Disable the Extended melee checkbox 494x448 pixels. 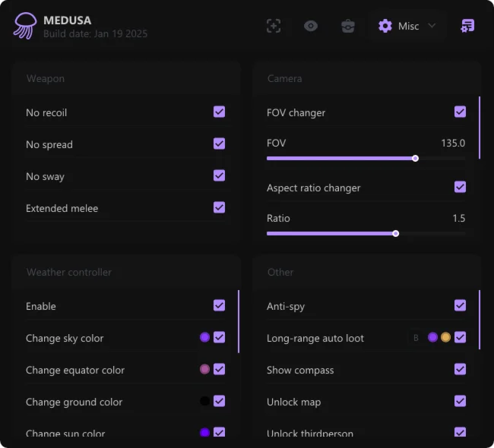(219, 208)
